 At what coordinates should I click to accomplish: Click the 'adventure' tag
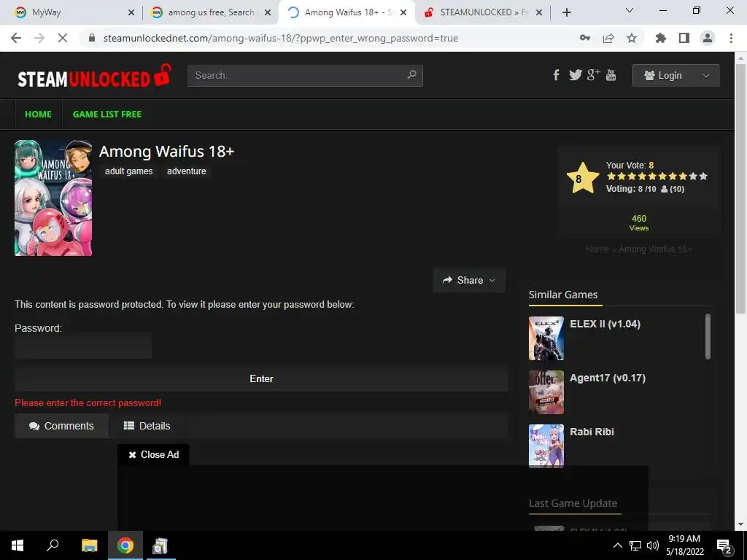click(x=186, y=171)
